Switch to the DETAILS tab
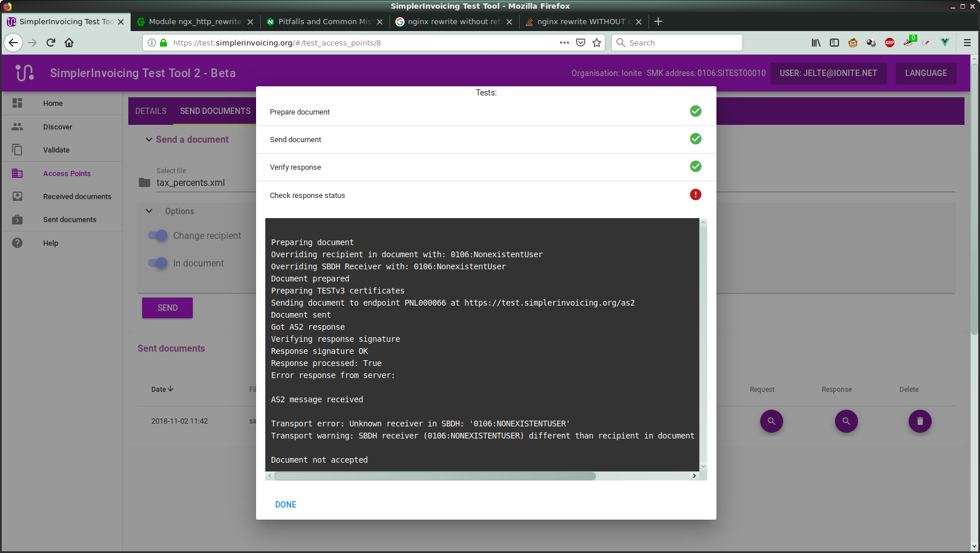This screenshot has height=553, width=980. [x=151, y=111]
